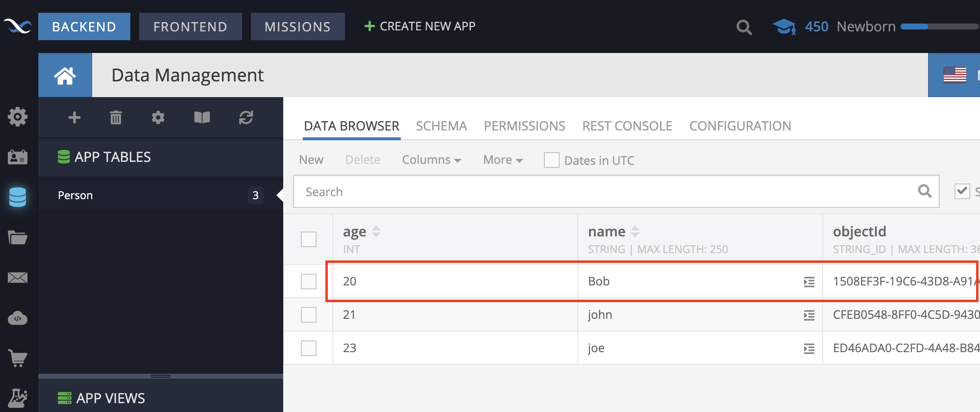Toggle the select-all rows header checkbox
The height and width of the screenshot is (412, 980).
(309, 239)
